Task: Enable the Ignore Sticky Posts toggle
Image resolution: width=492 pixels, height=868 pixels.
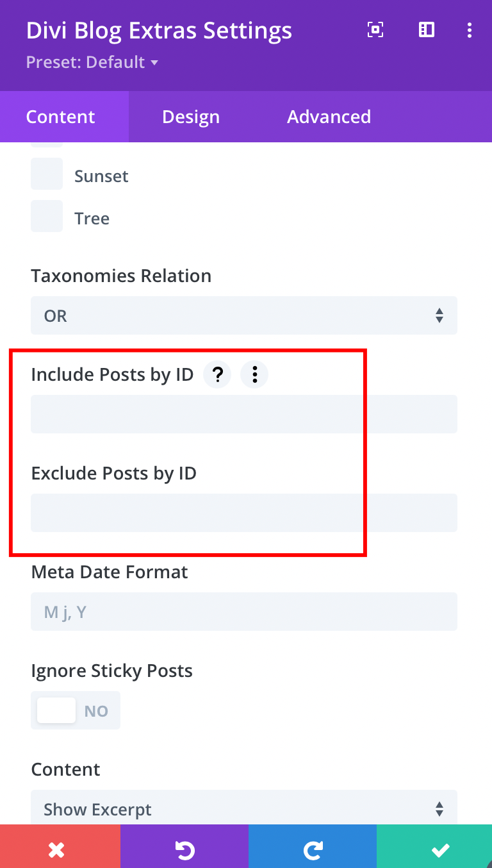Action: coord(56,710)
